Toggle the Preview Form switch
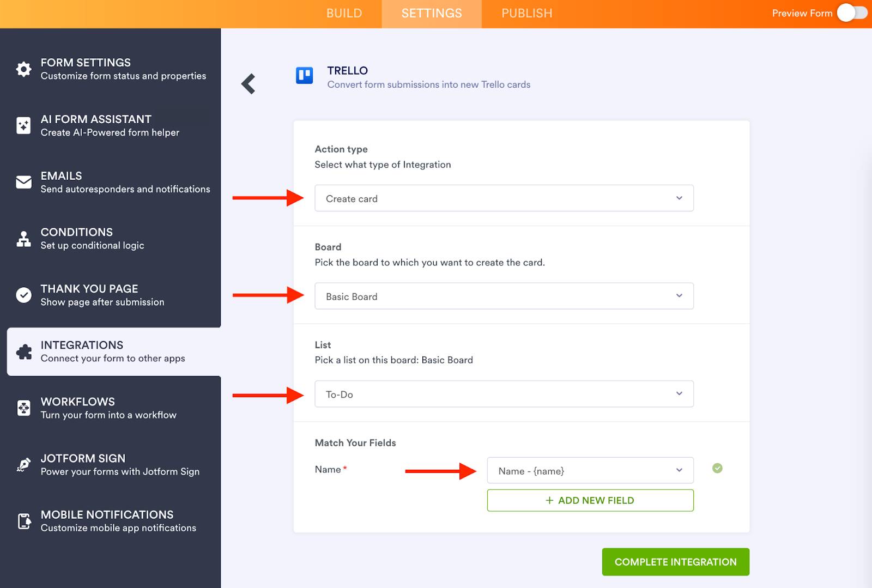The height and width of the screenshot is (588, 872). 852,13
